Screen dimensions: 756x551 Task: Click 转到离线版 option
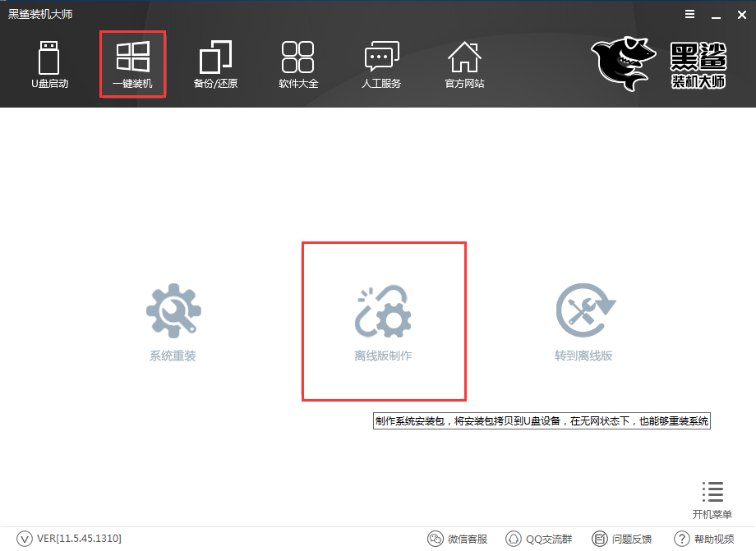pyautogui.click(x=583, y=323)
